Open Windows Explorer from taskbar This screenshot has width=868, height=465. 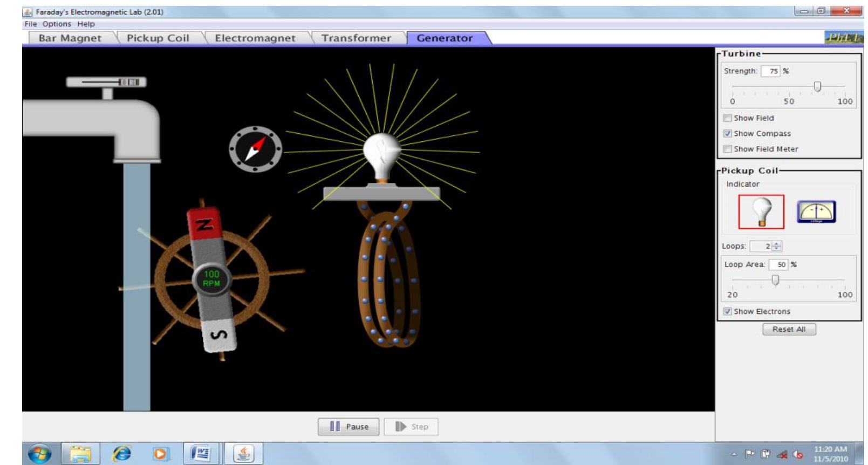pyautogui.click(x=80, y=453)
